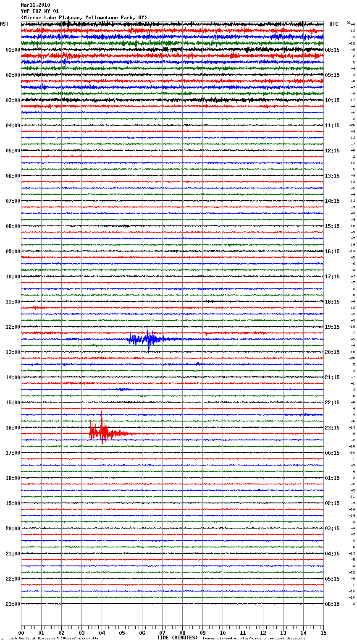The image size is (357, 644).
Task: Click the "17:15" UTC time label
Action: click(x=332, y=277)
